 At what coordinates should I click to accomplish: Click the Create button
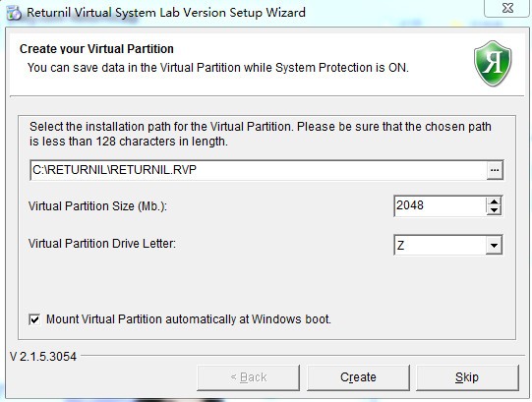click(358, 377)
